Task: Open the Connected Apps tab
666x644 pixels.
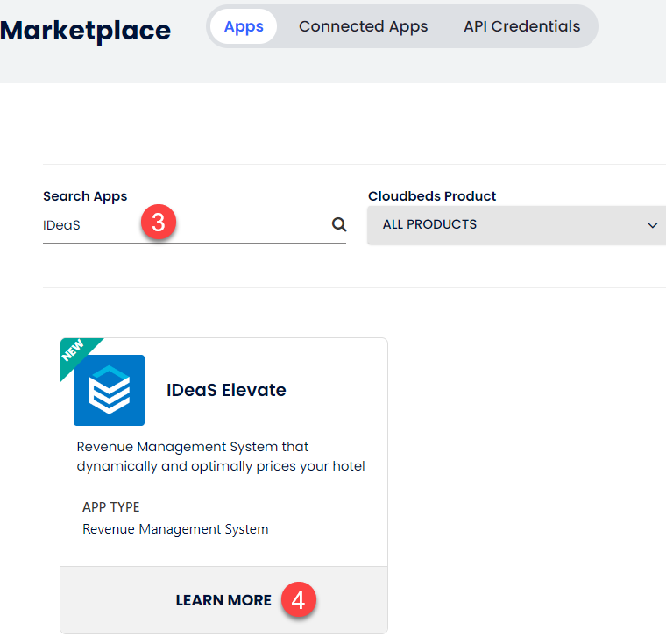Action: click(x=363, y=26)
